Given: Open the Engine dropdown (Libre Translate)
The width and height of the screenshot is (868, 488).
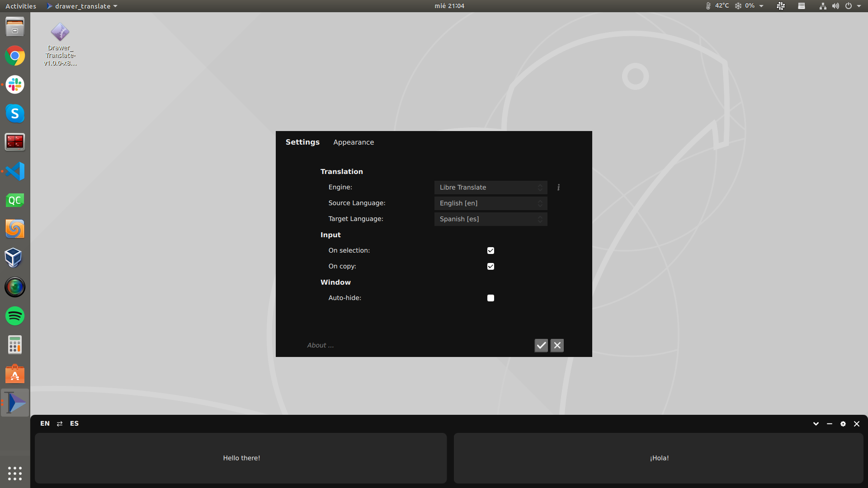Looking at the screenshot, I should click(x=491, y=187).
